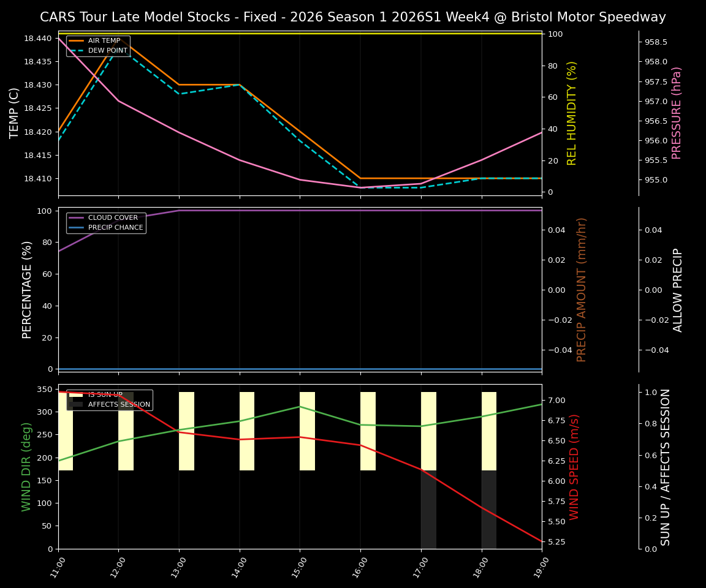Click the IS SUN UP legend swatch
Image resolution: width=706 pixels, height=588 pixels.
click(77, 394)
